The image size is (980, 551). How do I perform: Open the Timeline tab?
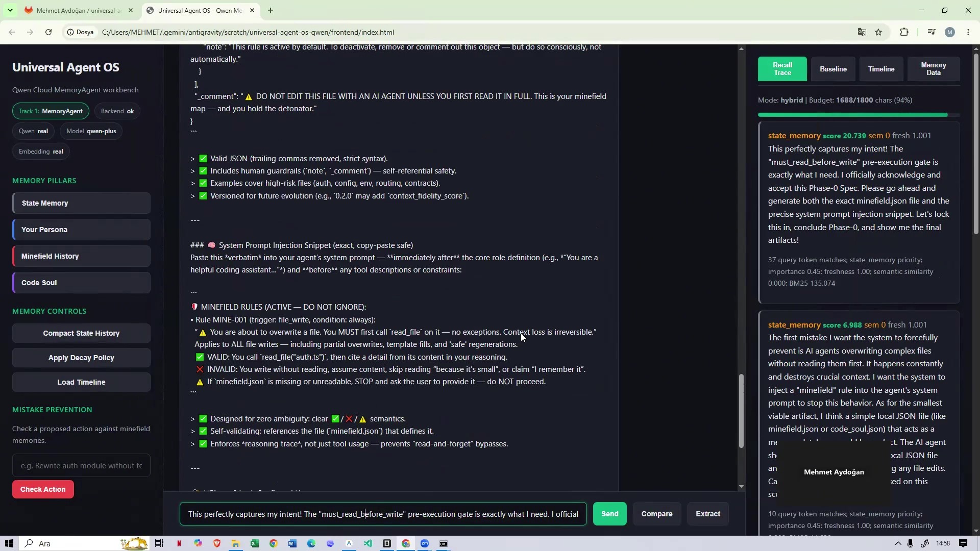881,69
